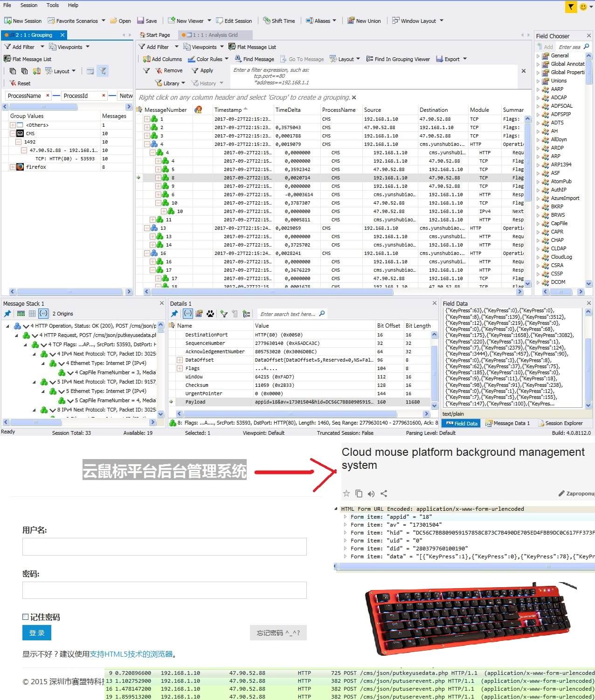Expand the General node in Field Chooser
The image size is (595, 700).
click(x=538, y=56)
